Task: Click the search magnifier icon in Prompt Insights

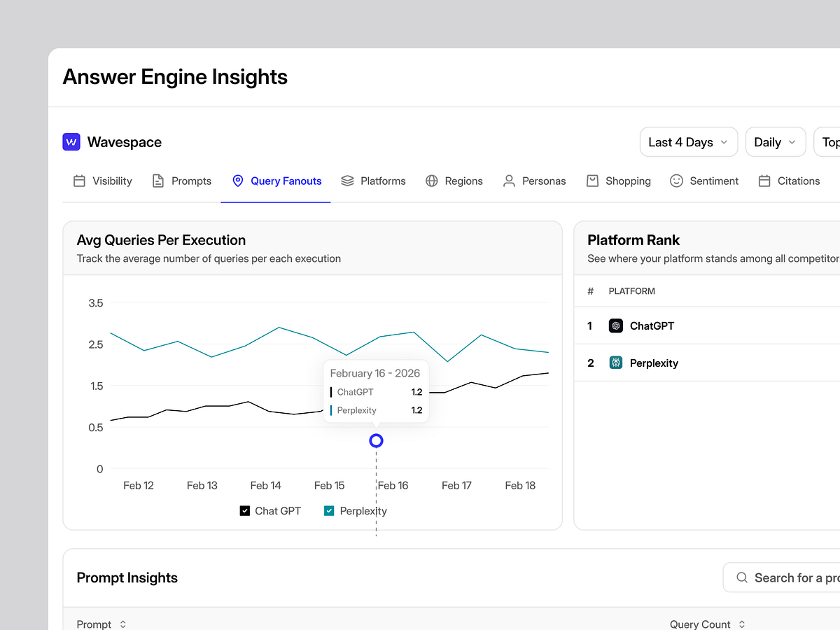Action: pyautogui.click(x=742, y=577)
